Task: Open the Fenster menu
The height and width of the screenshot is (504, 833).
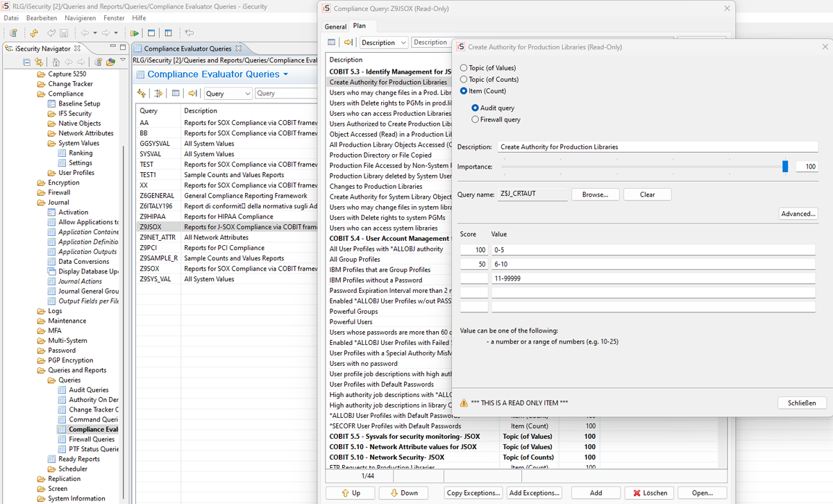Action: [115, 18]
